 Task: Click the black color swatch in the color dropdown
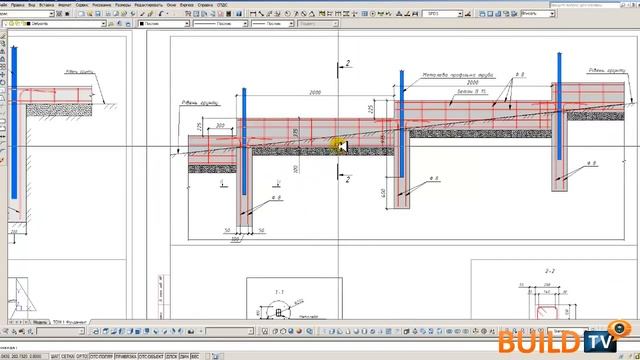tap(142, 24)
